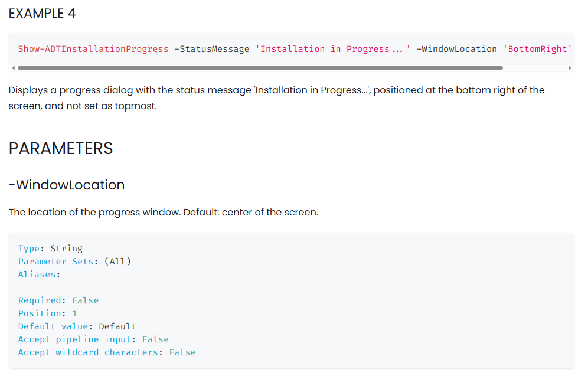The width and height of the screenshot is (588, 379).
Task: Click Show-ADTInstallationProgress in the code sample
Action: 93,49
